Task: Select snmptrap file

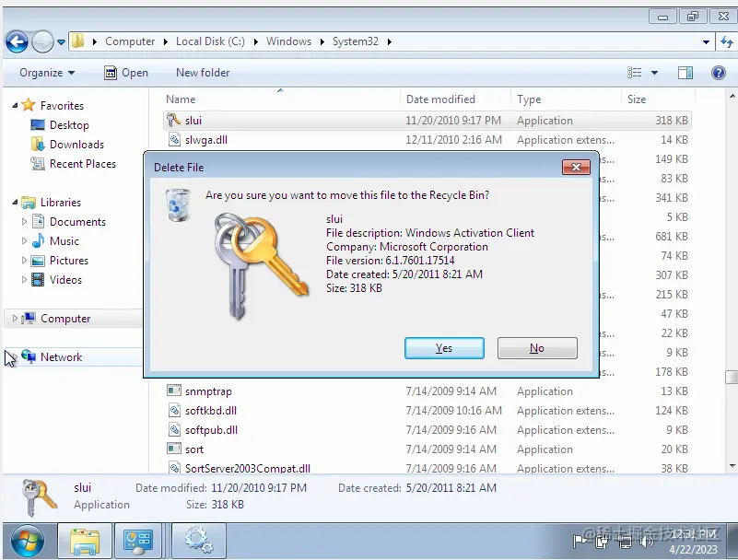Action: click(x=208, y=391)
